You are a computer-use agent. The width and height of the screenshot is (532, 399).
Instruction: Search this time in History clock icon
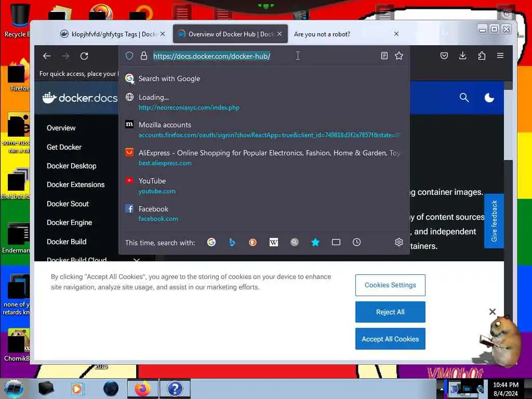click(356, 242)
